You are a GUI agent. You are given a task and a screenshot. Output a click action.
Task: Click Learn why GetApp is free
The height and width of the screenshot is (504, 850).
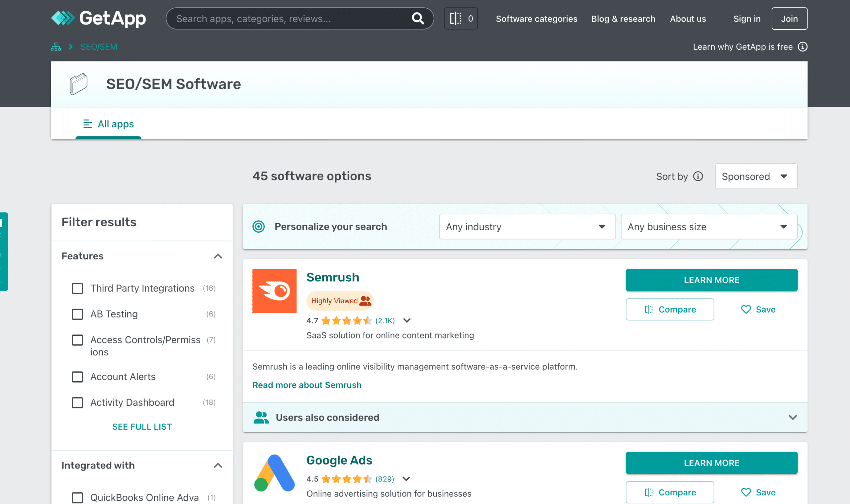[743, 47]
